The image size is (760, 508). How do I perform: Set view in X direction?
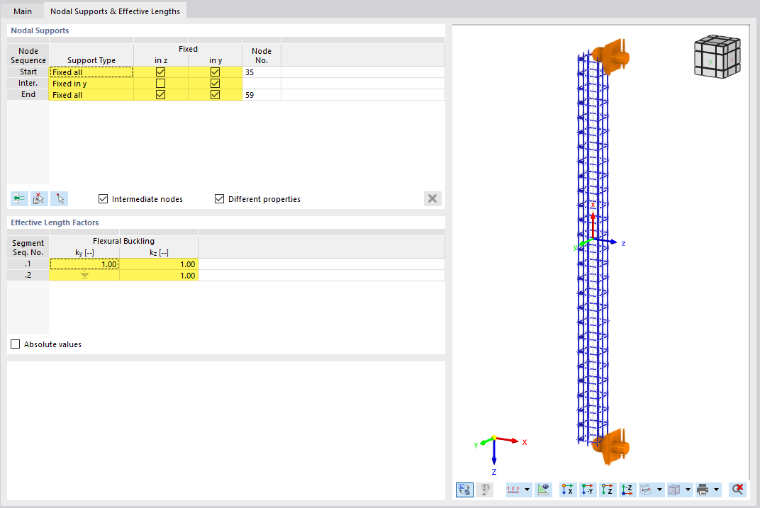(x=568, y=490)
